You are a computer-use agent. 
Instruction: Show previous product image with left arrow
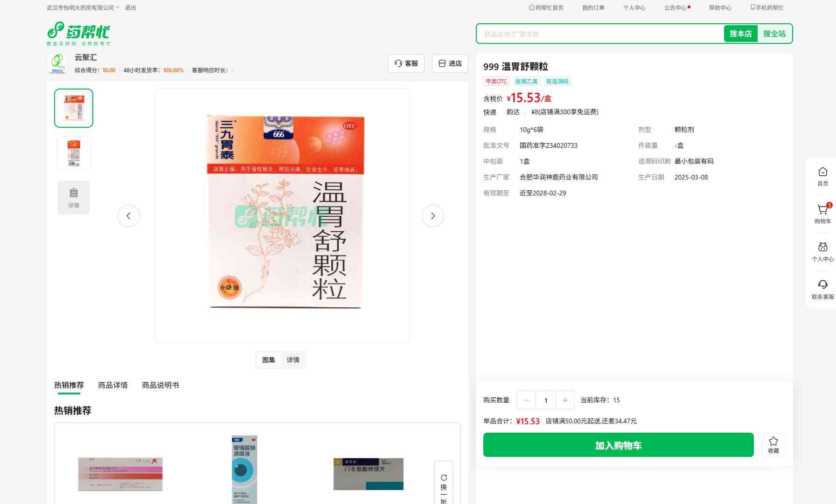click(129, 216)
